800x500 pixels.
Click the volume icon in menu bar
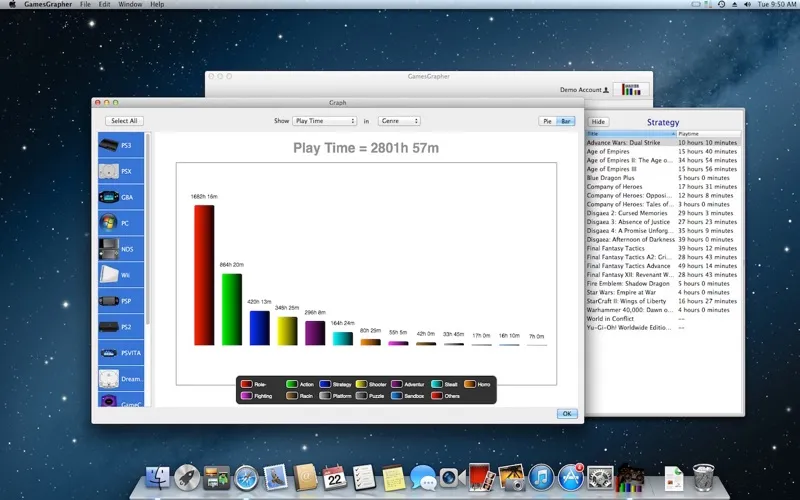click(x=747, y=4)
